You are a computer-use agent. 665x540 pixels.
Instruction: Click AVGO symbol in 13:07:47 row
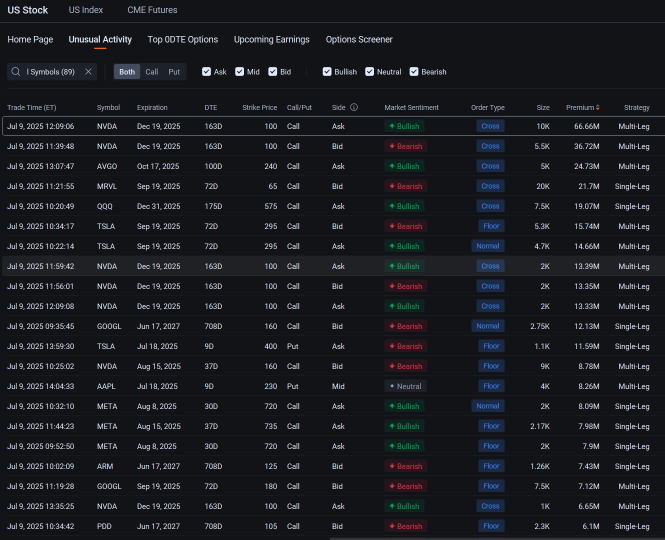[107, 166]
